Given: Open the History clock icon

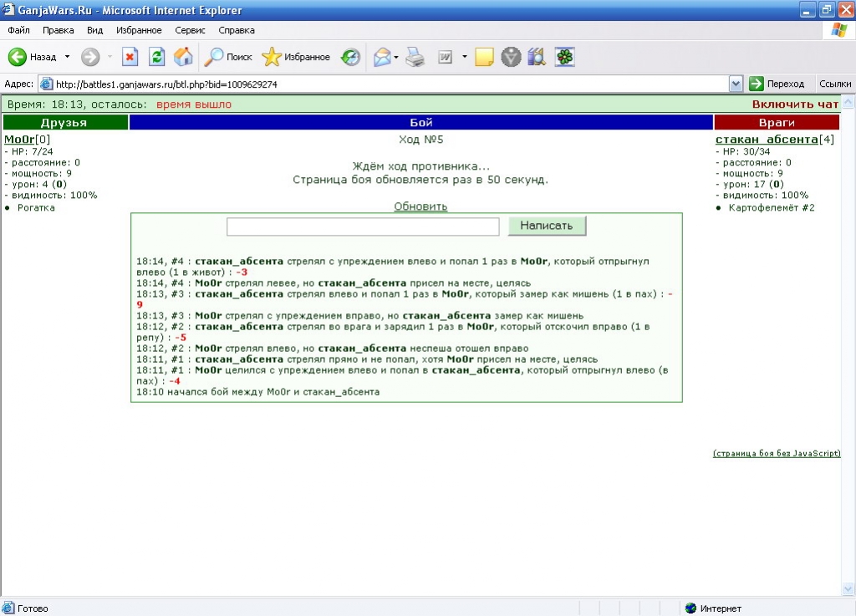Looking at the screenshot, I should pos(350,57).
